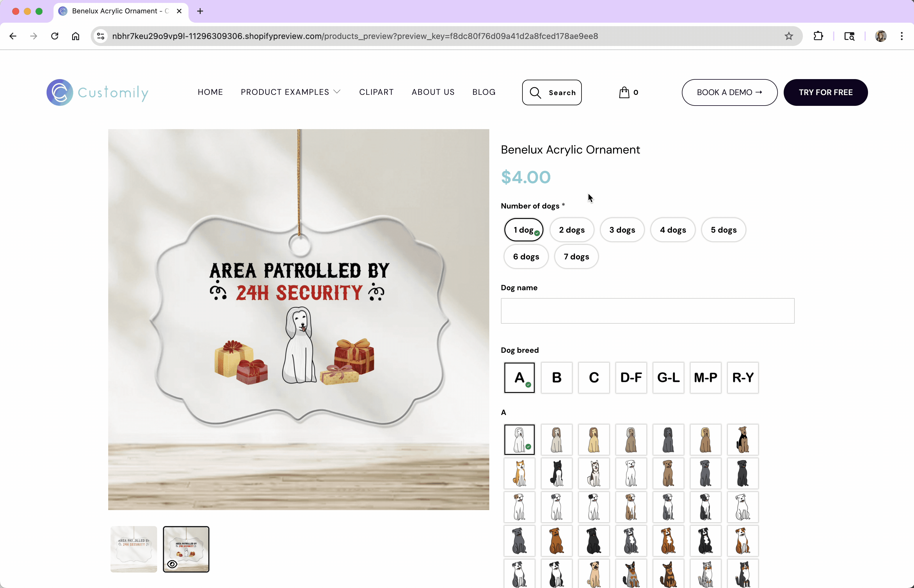Screen dimensions: 914x588
Task: Open the Chrome three-dot menu
Action: (x=902, y=36)
